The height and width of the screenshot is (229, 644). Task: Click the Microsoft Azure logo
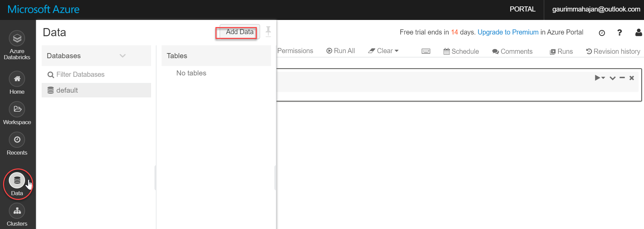click(x=43, y=9)
